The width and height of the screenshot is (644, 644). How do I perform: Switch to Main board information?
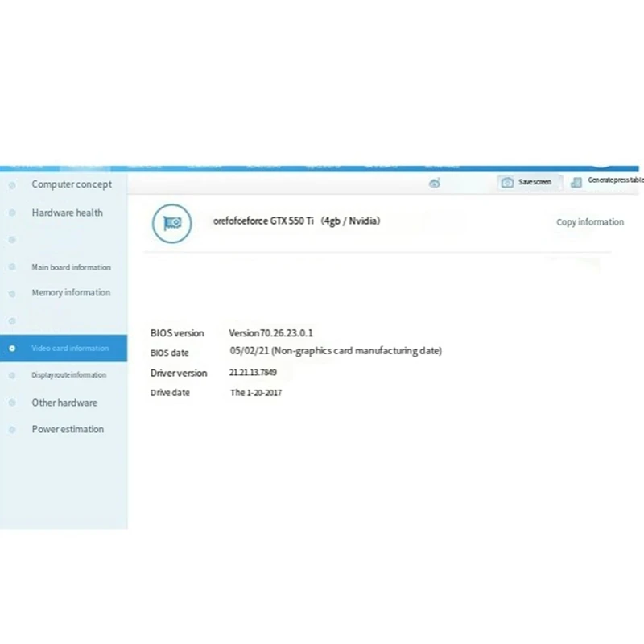[x=71, y=267]
